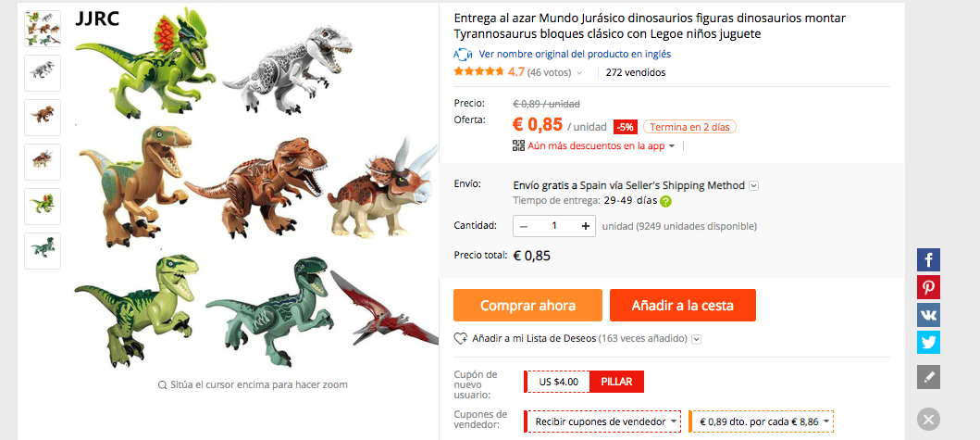
Task: Open Ver nombre original del producto link
Action: point(575,55)
